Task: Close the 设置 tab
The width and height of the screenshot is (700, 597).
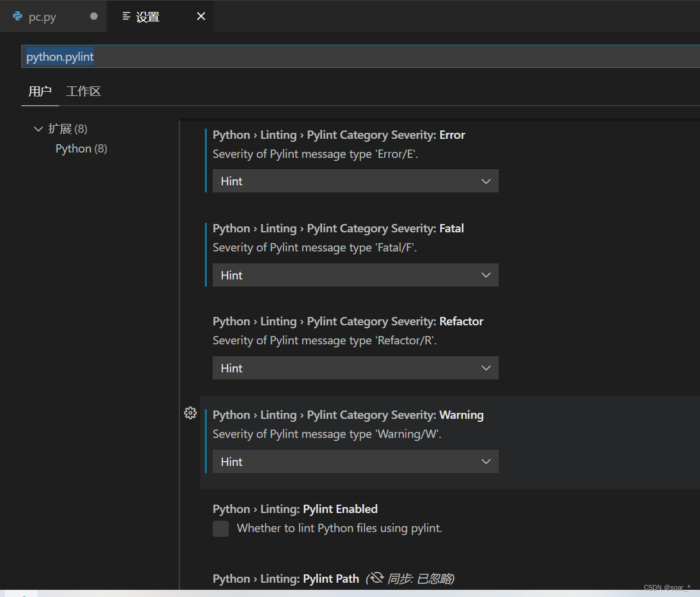Action: pos(201,17)
